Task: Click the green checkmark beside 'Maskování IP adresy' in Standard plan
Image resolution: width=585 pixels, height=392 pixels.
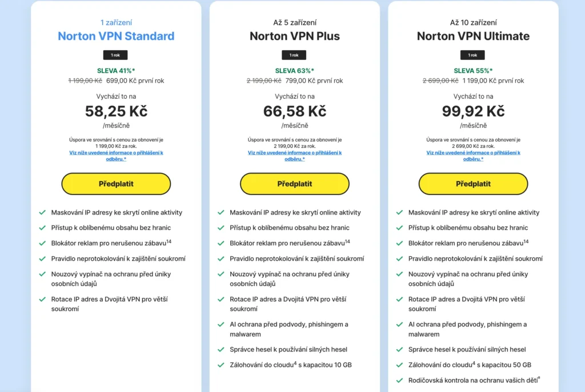Action: pyautogui.click(x=42, y=212)
